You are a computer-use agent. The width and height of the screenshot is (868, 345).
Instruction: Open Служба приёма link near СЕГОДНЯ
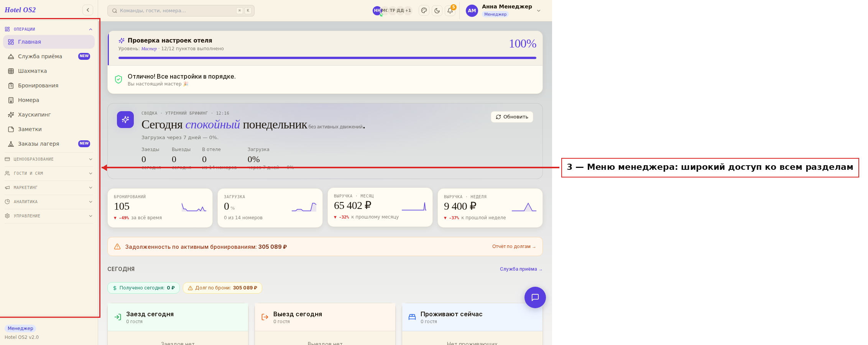click(x=521, y=269)
